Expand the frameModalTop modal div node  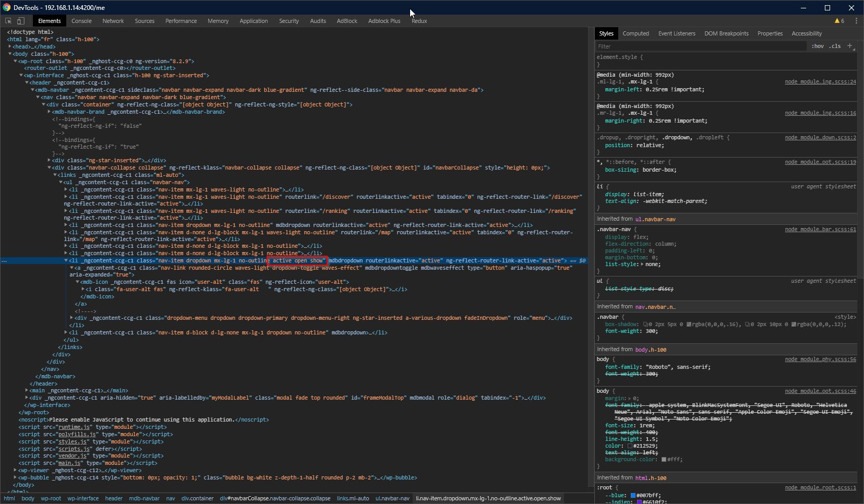pos(27,398)
